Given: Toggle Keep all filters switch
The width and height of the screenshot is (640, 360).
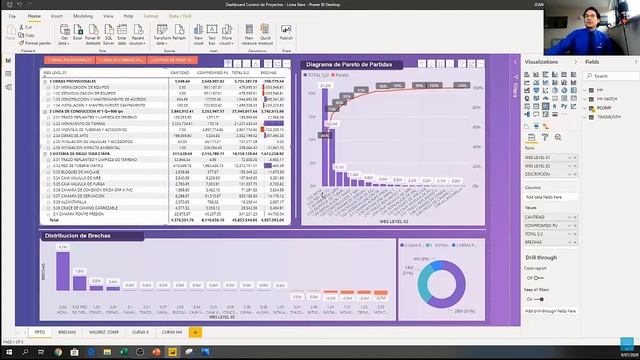Looking at the screenshot, I should (539, 299).
